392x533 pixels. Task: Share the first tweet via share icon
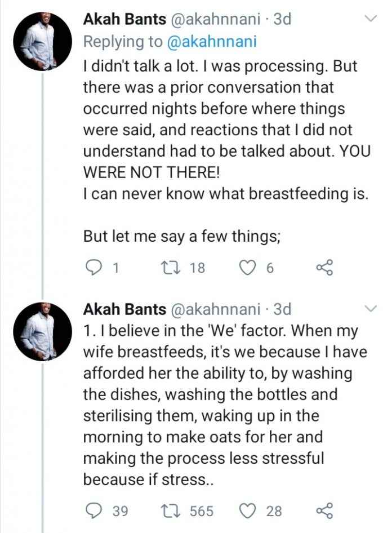pyautogui.click(x=325, y=268)
